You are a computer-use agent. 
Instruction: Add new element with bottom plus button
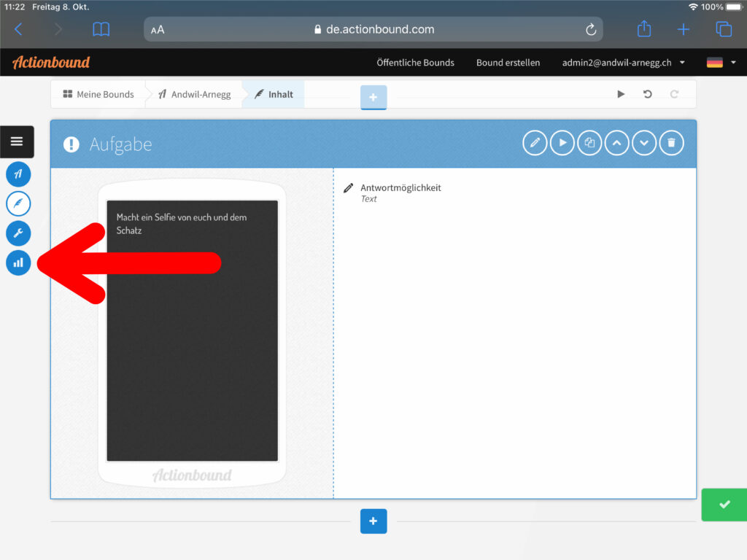(x=373, y=521)
